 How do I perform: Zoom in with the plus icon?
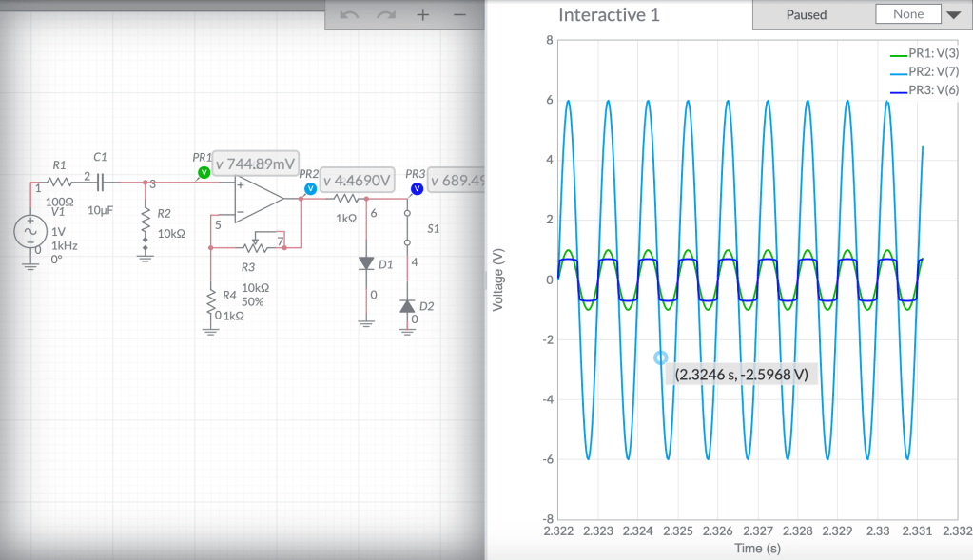423,16
